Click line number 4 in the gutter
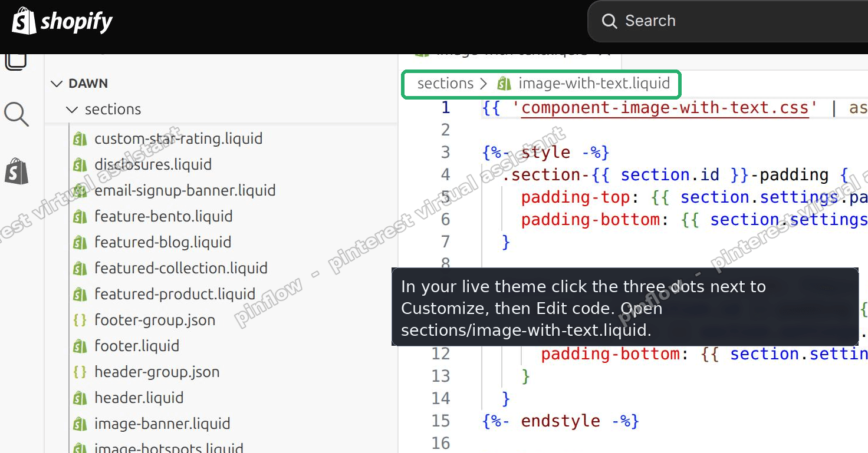868x453 pixels. pyautogui.click(x=446, y=175)
